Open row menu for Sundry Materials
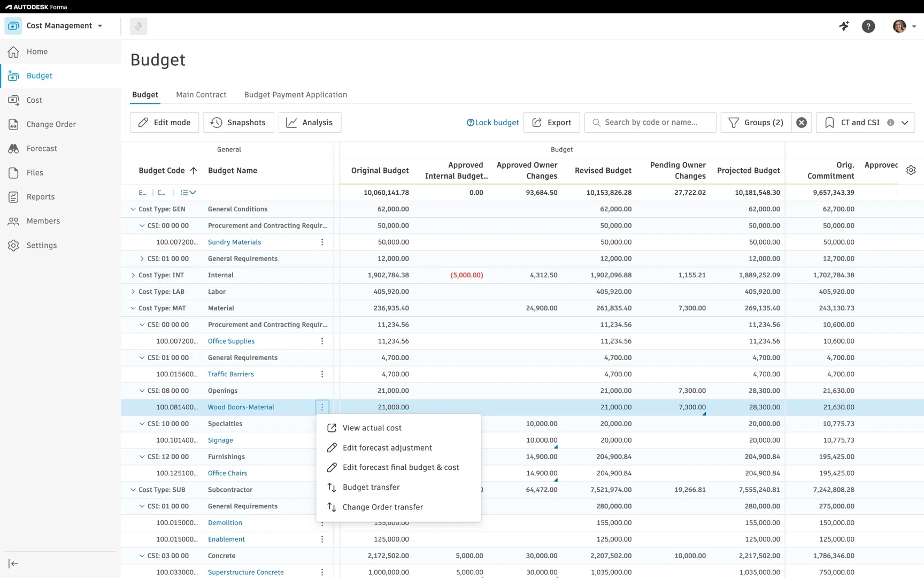924x578 pixels. click(x=322, y=242)
